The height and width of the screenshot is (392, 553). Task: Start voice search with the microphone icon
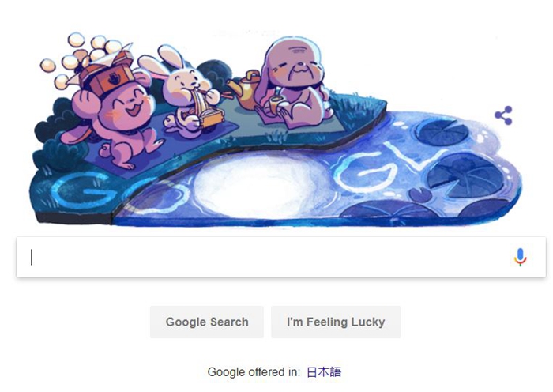tap(520, 257)
